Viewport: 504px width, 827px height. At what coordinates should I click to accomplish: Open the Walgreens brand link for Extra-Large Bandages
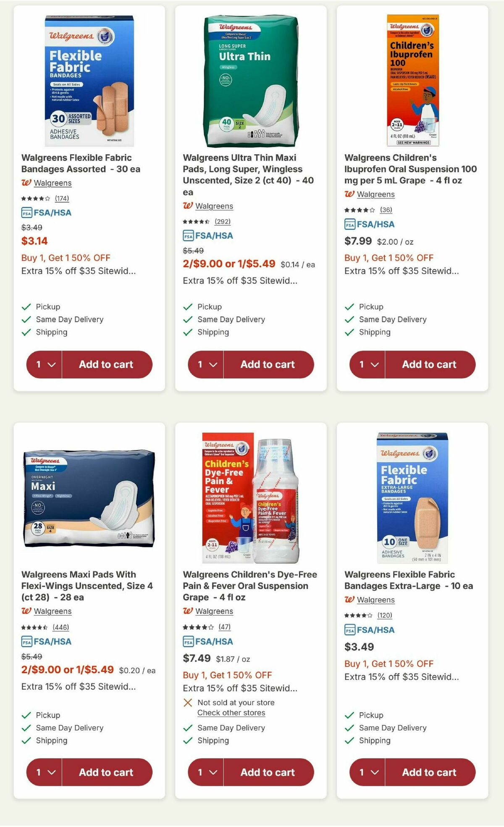pyautogui.click(x=376, y=600)
